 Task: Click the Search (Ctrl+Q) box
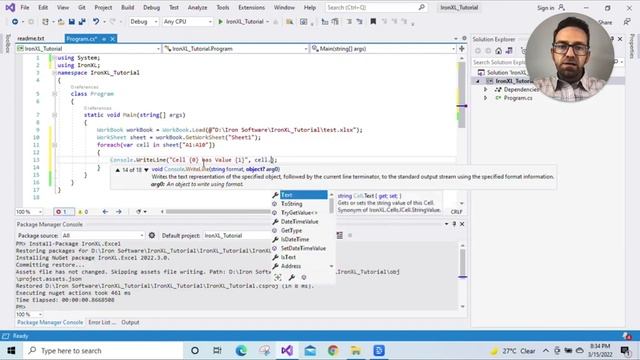[x=376, y=7]
